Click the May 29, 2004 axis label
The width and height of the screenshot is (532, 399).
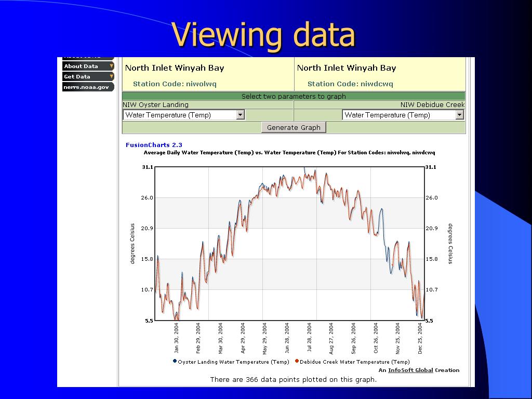pyautogui.click(x=264, y=338)
